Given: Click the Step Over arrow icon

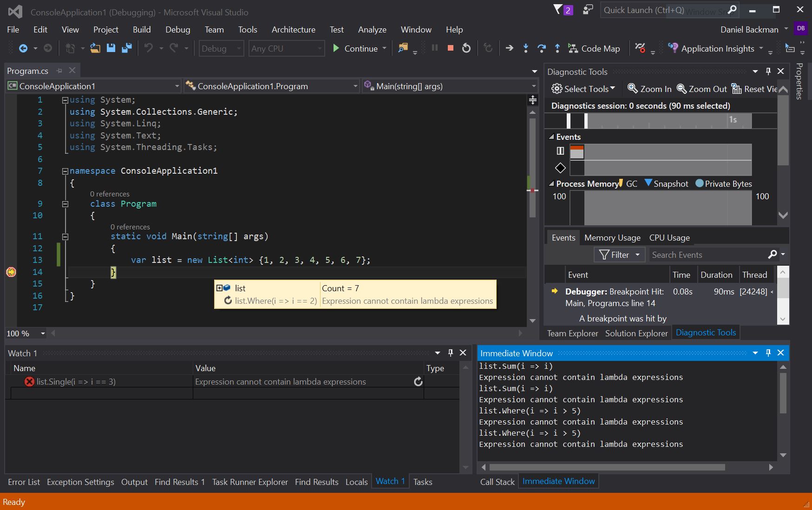Looking at the screenshot, I should coord(541,48).
